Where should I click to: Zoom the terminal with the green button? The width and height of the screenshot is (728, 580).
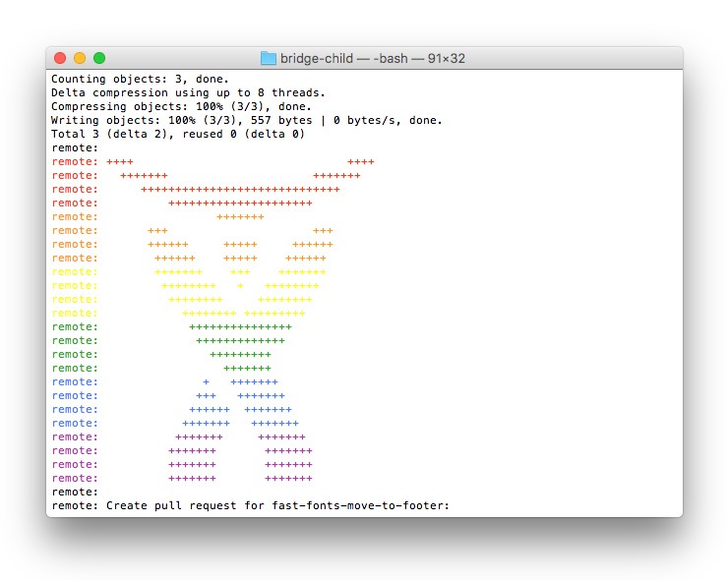[x=99, y=58]
